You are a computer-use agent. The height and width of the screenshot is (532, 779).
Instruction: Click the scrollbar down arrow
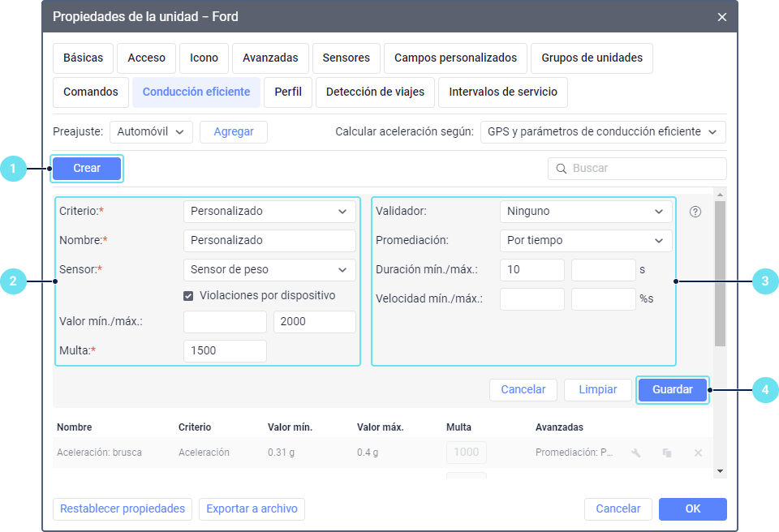point(720,471)
